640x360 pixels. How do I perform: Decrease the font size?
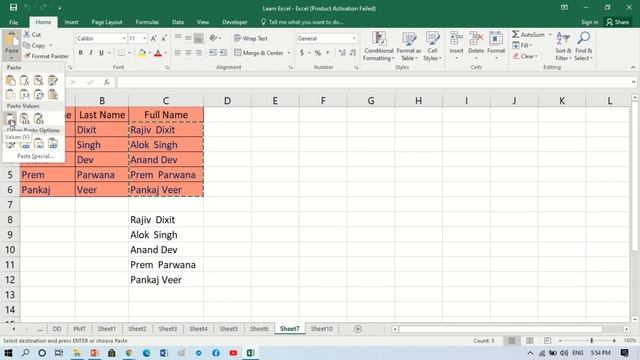[x=164, y=38]
